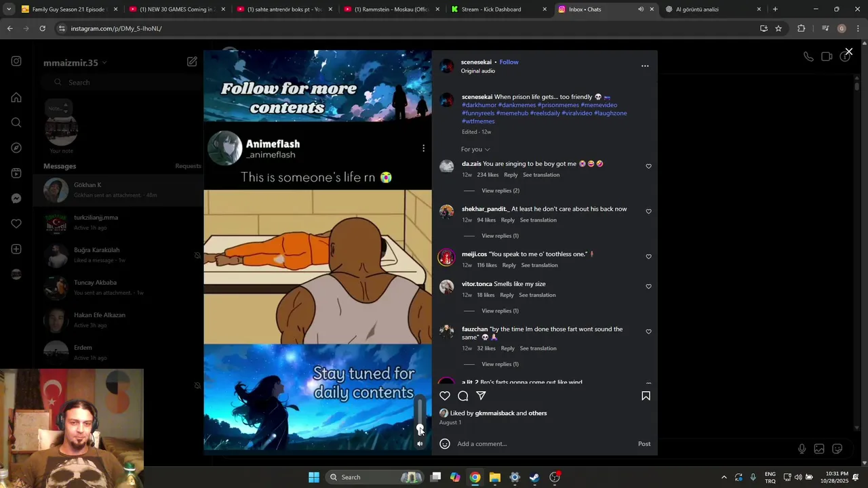Reply to da.zais comment
The width and height of the screenshot is (868, 488).
click(x=511, y=175)
